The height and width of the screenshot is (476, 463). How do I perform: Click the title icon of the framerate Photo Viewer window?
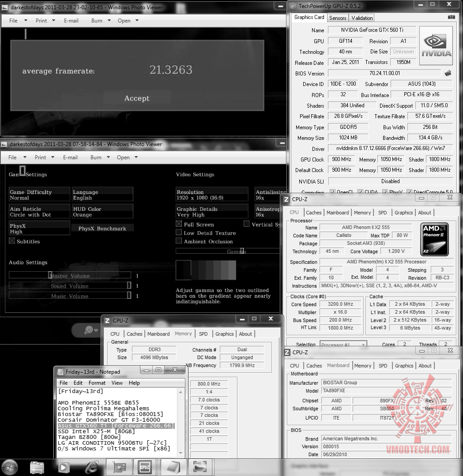point(4,7)
